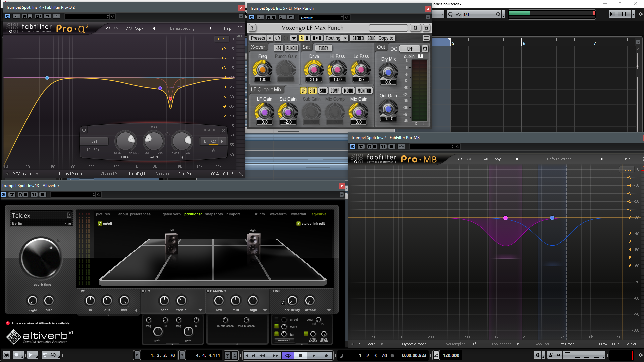Switch to the Altiverb waterfall tab
This screenshot has height=362, width=644.
click(298, 214)
